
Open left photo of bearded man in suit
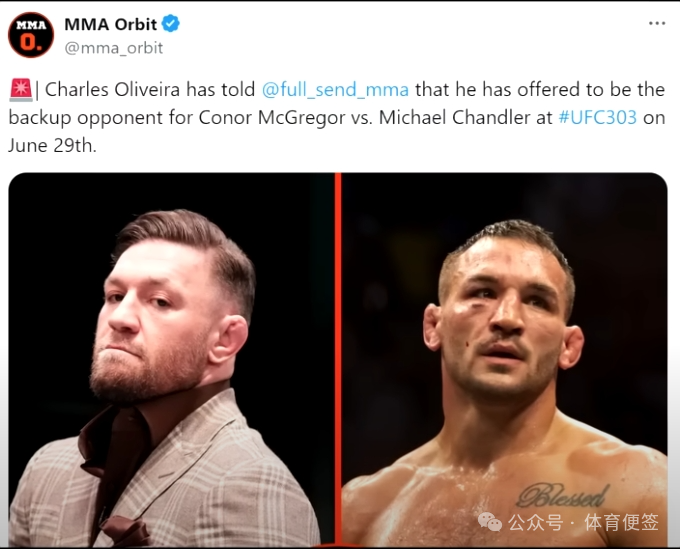(x=170, y=360)
